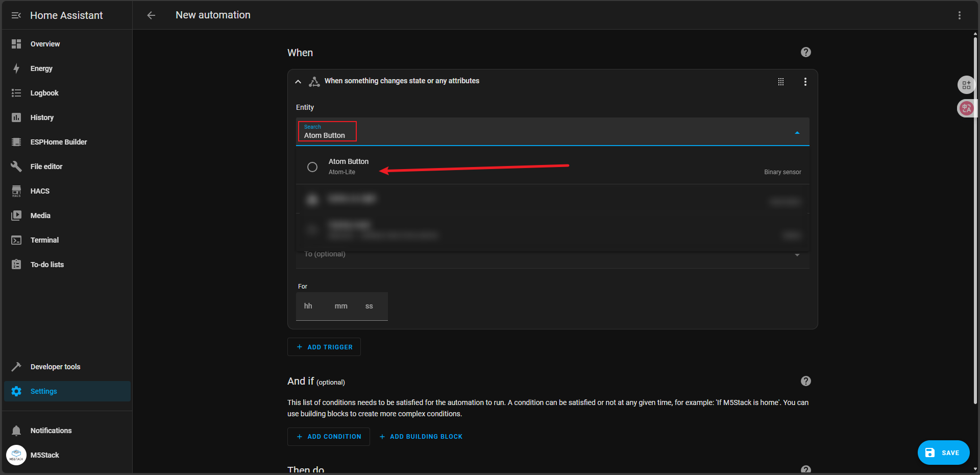Image resolution: width=980 pixels, height=475 pixels.
Task: Open Energy page in sidebar
Action: click(67, 68)
